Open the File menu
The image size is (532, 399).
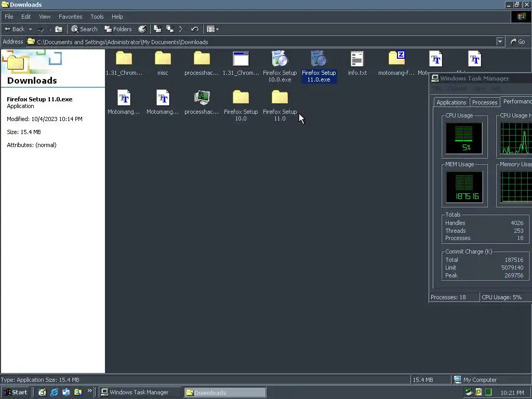click(x=9, y=17)
